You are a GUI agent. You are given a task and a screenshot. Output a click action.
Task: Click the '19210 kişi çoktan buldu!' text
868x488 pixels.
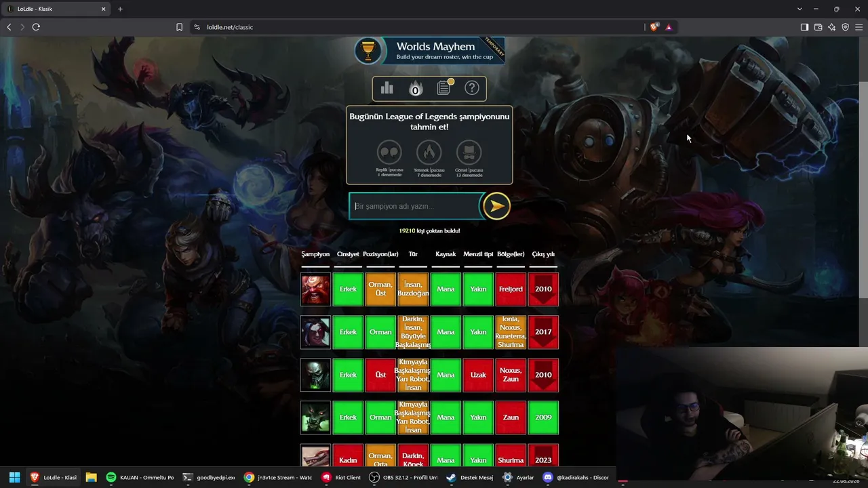(x=429, y=231)
